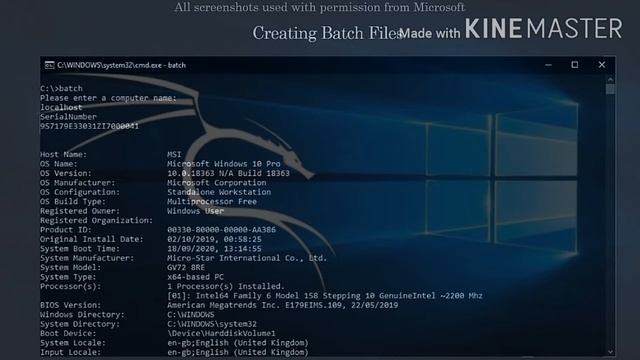Image resolution: width=640 pixels, height=360 pixels.
Task: Click the 'x64-based PC' value
Action: click(196, 277)
